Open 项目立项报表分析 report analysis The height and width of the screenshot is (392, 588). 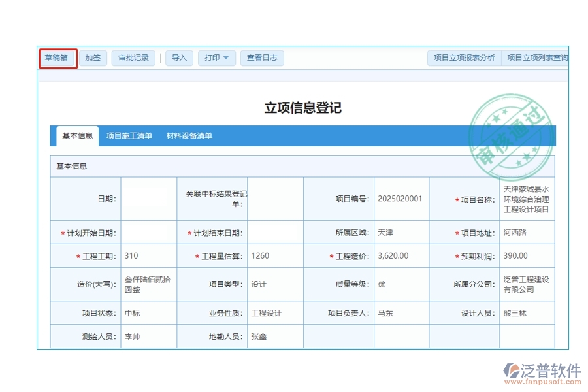pyautogui.click(x=465, y=57)
